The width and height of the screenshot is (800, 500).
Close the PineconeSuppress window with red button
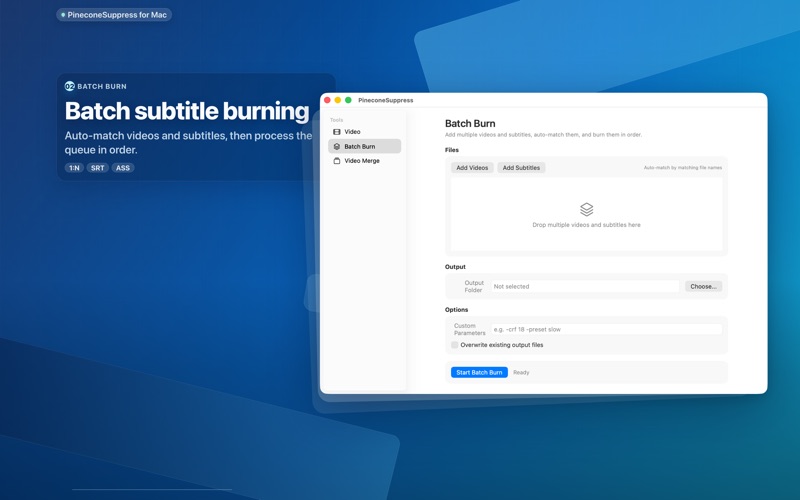coord(328,100)
